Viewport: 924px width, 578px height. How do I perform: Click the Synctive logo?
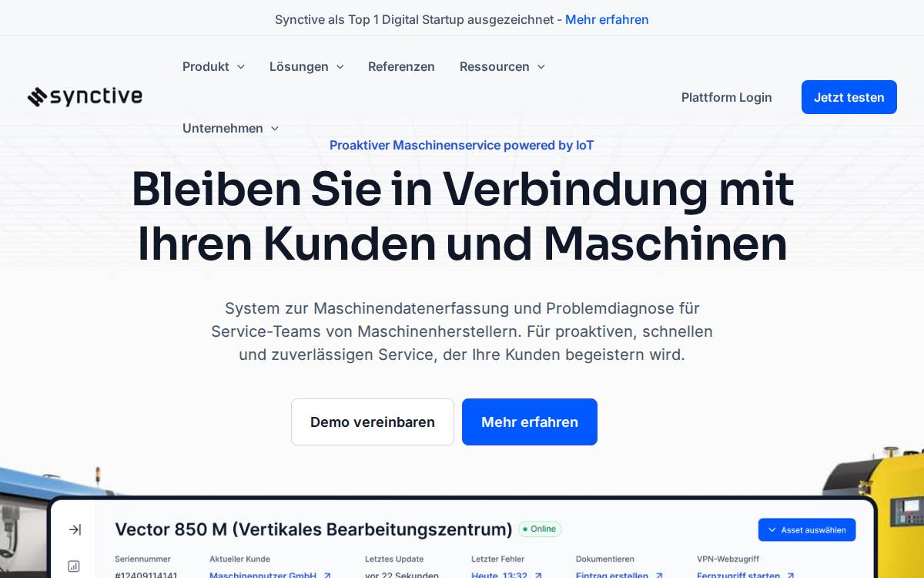[85, 97]
